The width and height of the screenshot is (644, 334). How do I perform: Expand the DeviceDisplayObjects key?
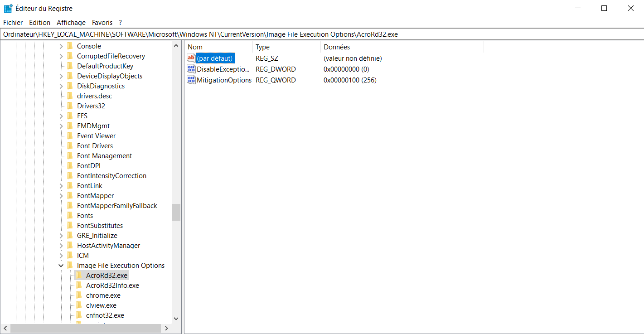(61, 76)
